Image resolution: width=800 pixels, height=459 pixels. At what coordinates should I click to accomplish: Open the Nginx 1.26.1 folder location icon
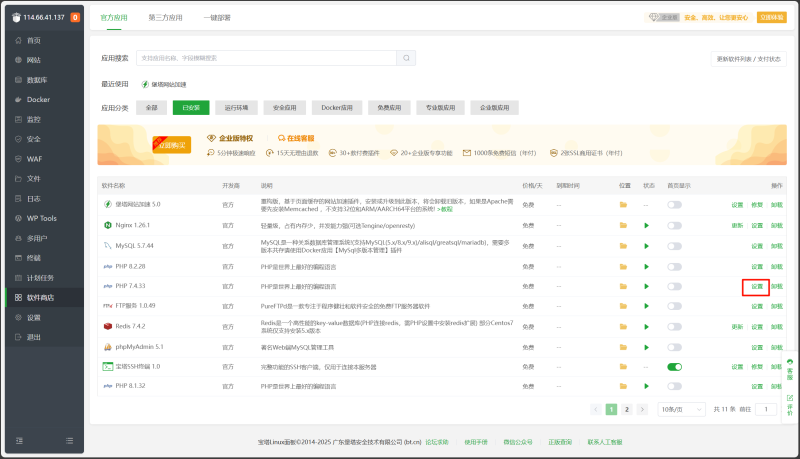[x=623, y=225]
